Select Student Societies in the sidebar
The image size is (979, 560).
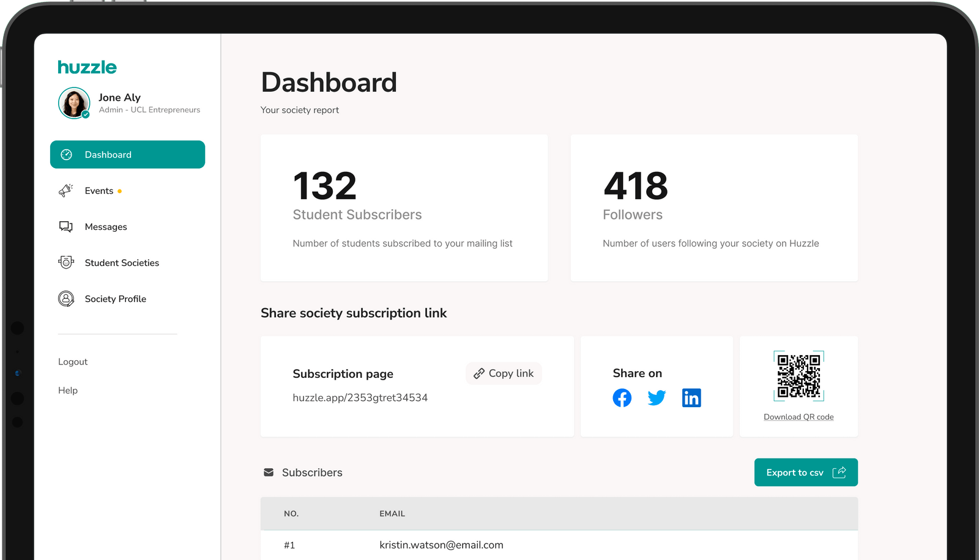point(122,263)
